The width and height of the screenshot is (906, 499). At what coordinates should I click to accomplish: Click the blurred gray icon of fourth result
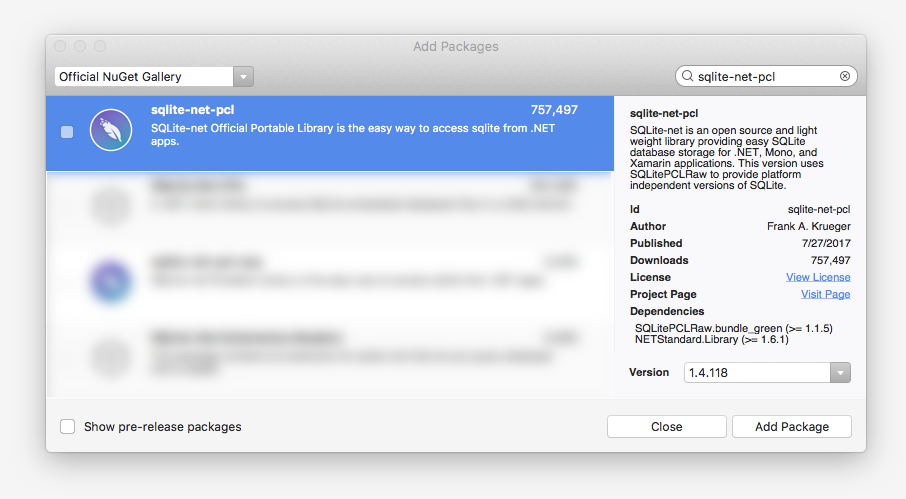tap(111, 358)
